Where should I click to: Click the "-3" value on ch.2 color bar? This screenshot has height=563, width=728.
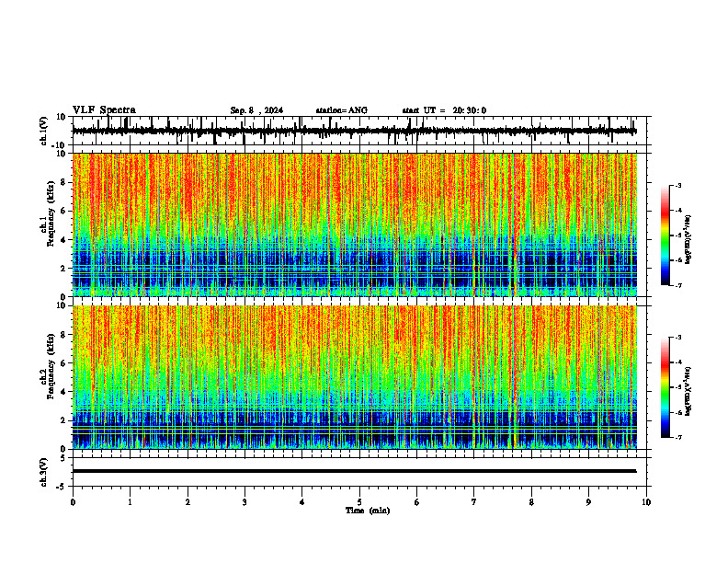[678, 338]
